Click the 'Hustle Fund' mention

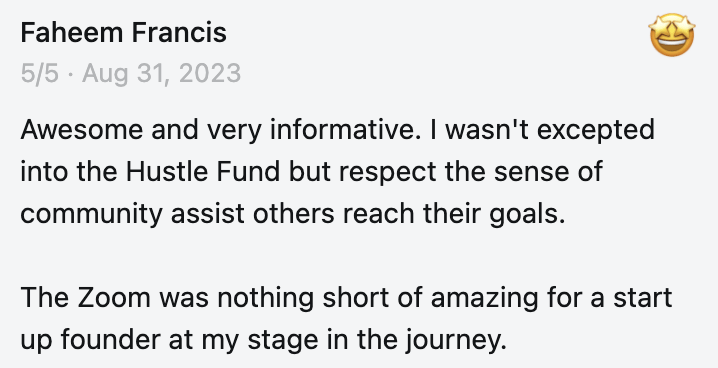(203, 172)
